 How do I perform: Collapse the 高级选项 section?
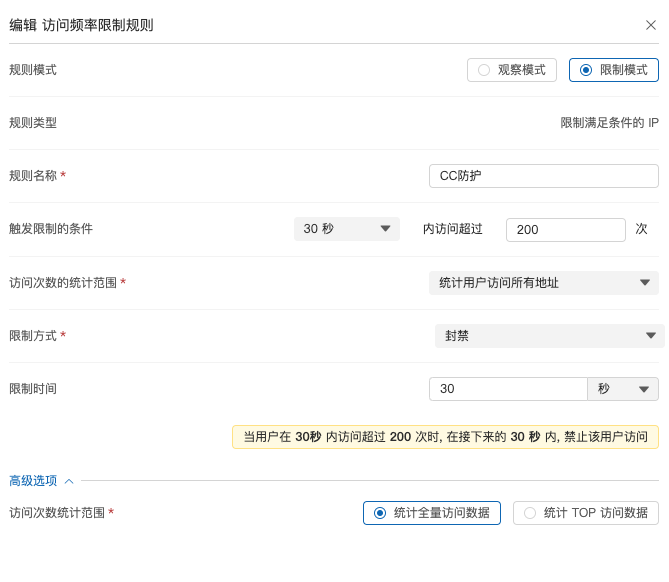[x=33, y=481]
